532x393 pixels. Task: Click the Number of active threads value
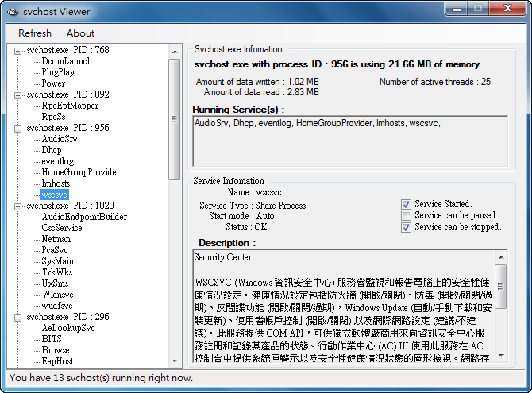485,82
